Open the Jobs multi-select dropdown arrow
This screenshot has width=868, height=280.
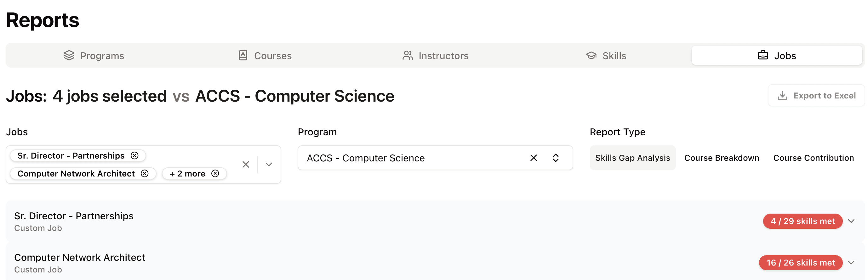click(x=269, y=164)
